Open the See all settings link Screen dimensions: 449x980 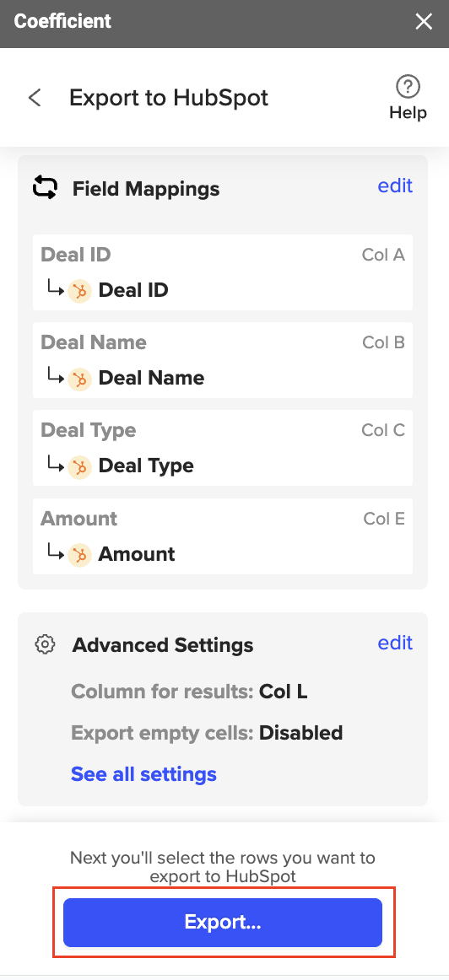tap(143, 773)
